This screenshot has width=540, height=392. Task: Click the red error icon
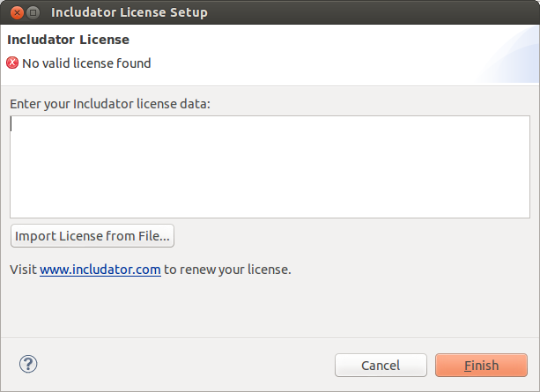point(12,63)
